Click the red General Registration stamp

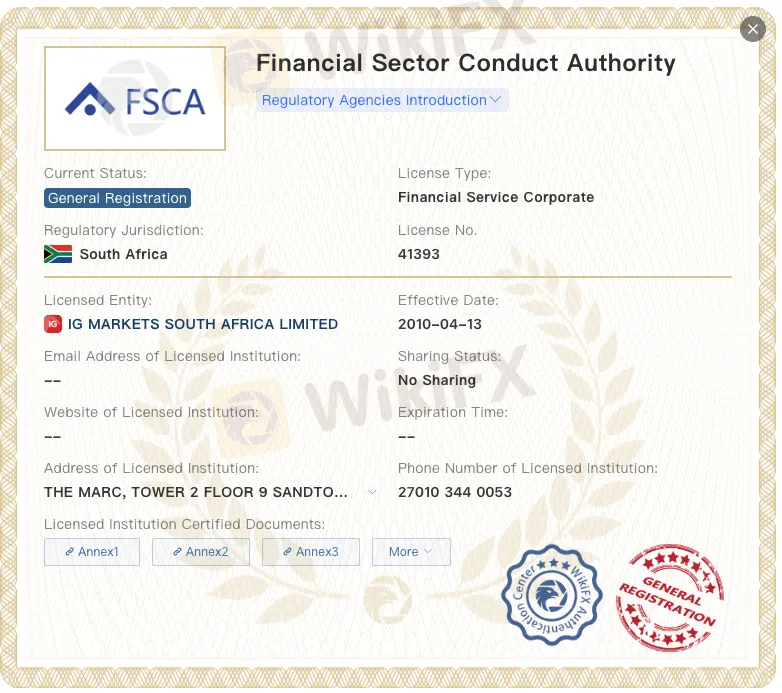(669, 598)
